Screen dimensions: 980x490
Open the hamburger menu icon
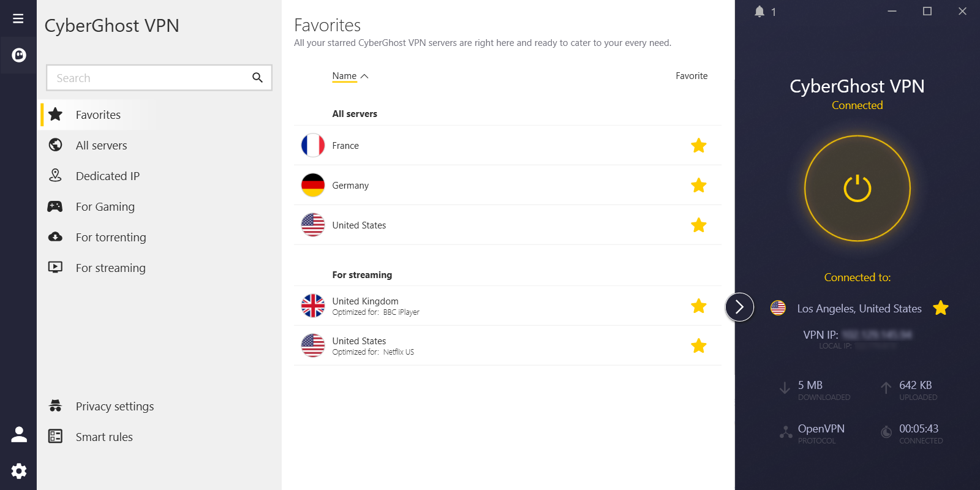click(18, 18)
